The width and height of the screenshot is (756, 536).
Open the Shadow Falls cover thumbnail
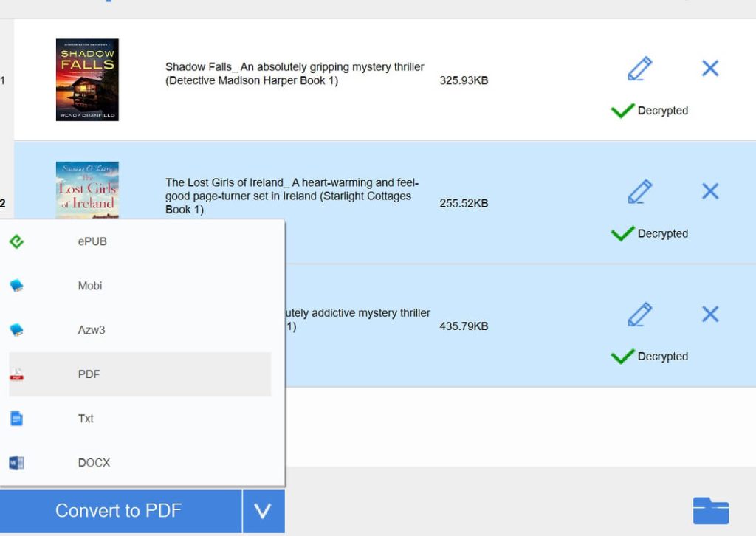click(x=86, y=80)
